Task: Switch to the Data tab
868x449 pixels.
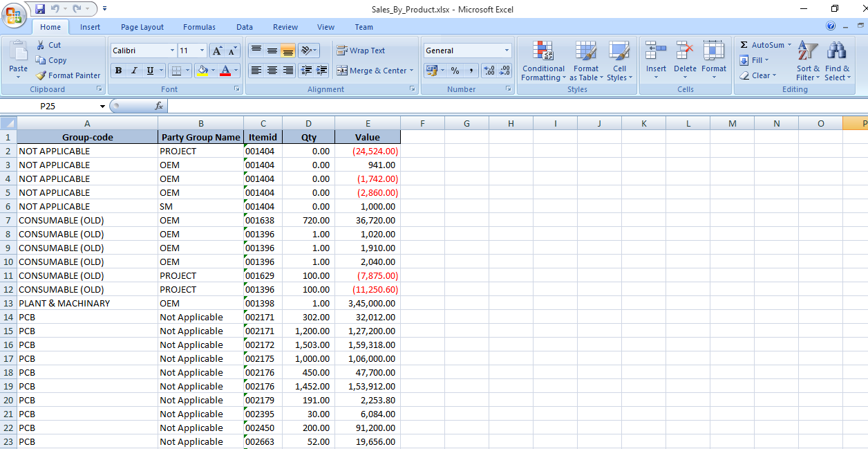Action: 245,27
